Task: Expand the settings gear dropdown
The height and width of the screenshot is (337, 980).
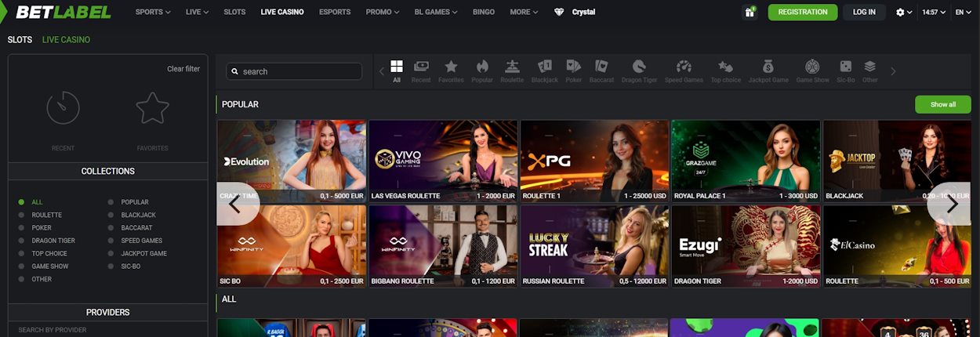Action: pos(904,13)
